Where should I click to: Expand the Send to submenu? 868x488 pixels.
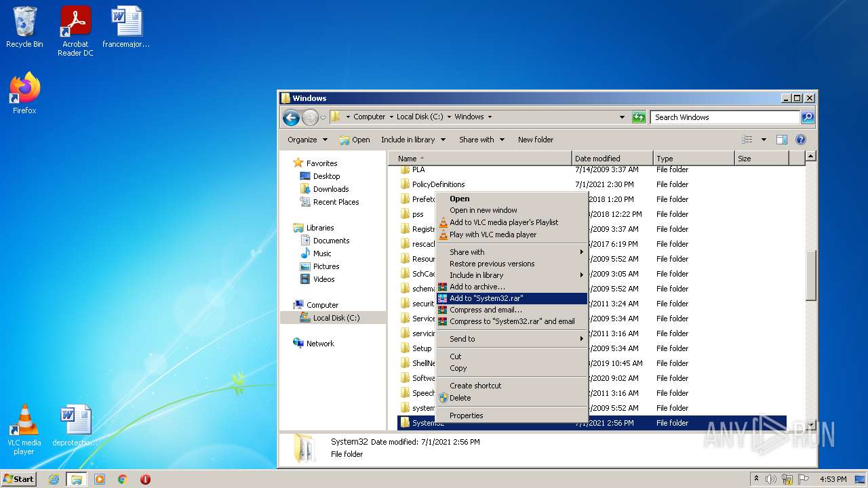click(512, 339)
